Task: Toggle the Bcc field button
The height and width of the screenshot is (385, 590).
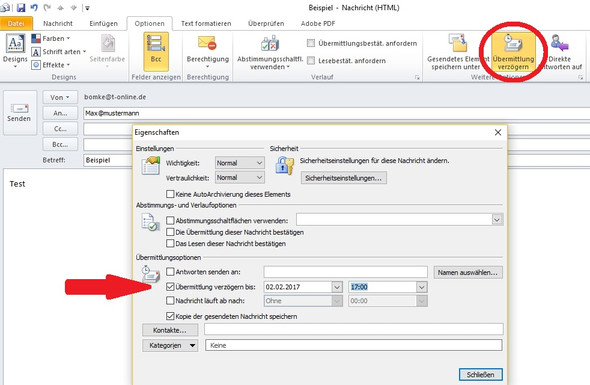Action: [156, 52]
